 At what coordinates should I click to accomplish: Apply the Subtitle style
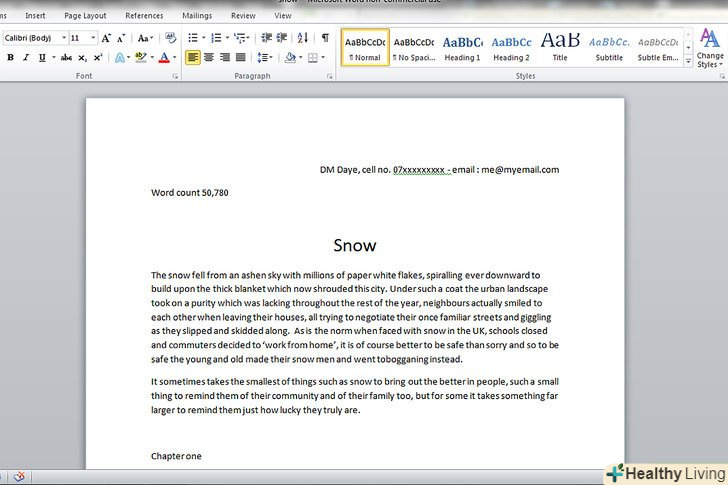[609, 47]
